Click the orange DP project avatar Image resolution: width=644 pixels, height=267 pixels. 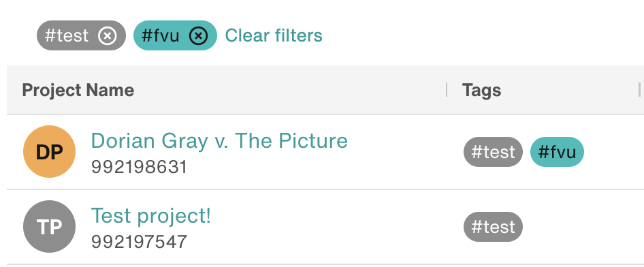(x=49, y=152)
